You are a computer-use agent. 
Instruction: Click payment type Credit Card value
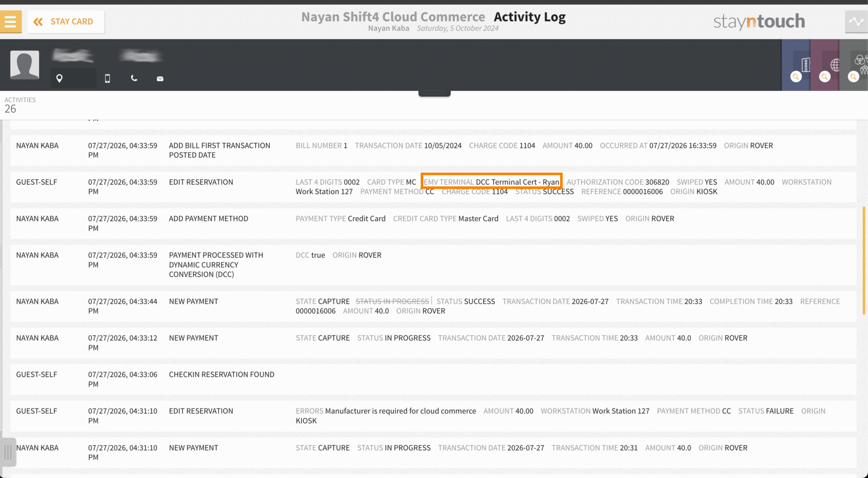tap(367, 219)
